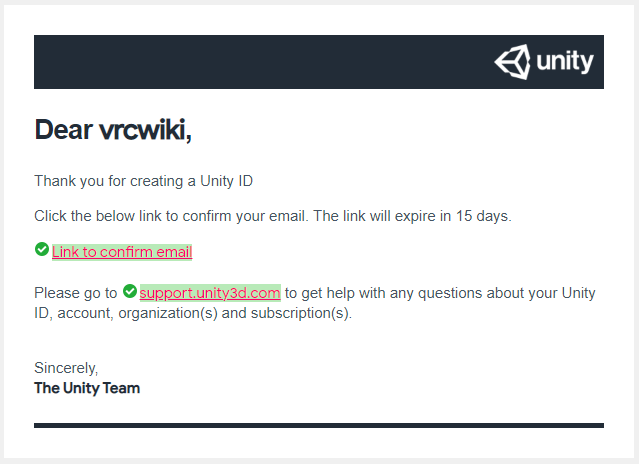The height and width of the screenshot is (464, 639).
Task: Click the Sincerely closing text
Action: [x=66, y=368]
